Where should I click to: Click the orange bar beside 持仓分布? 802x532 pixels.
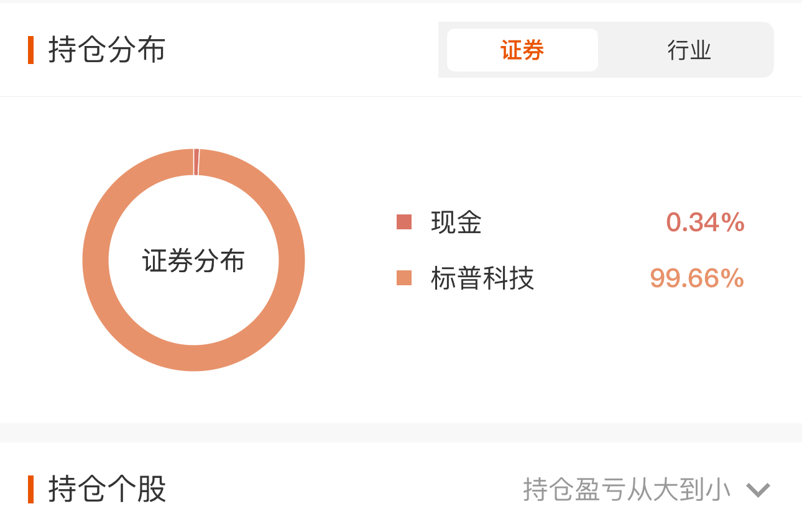[x=30, y=50]
